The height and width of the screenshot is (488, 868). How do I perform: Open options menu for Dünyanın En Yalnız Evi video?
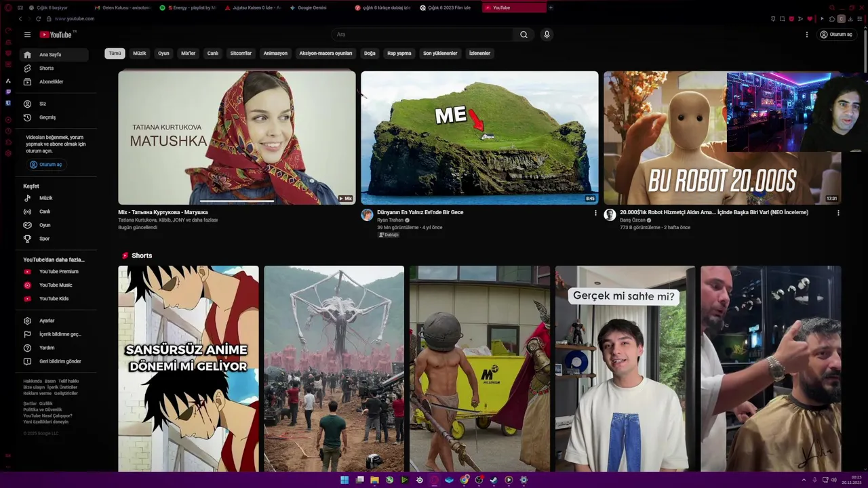pyautogui.click(x=595, y=213)
